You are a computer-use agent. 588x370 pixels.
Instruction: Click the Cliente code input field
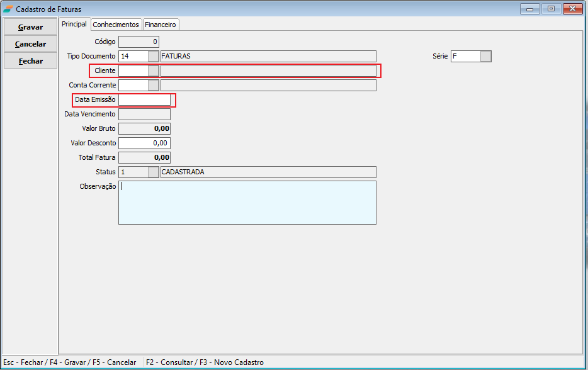[x=133, y=70]
